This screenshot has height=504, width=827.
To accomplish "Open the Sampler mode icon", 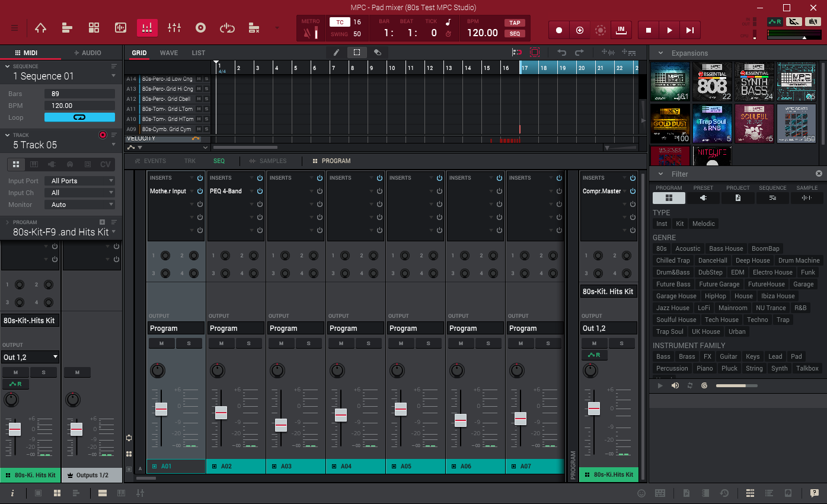I will (200, 28).
